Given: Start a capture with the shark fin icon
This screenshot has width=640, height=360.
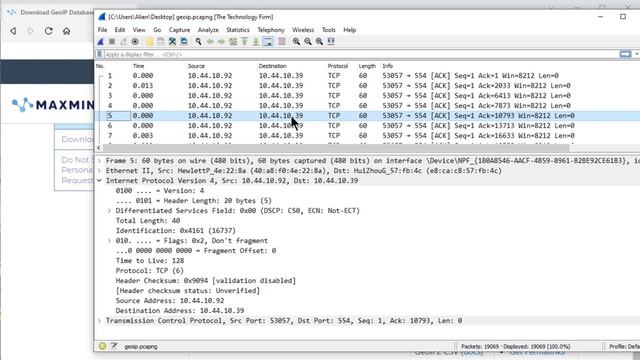Looking at the screenshot, I should click(x=101, y=42).
